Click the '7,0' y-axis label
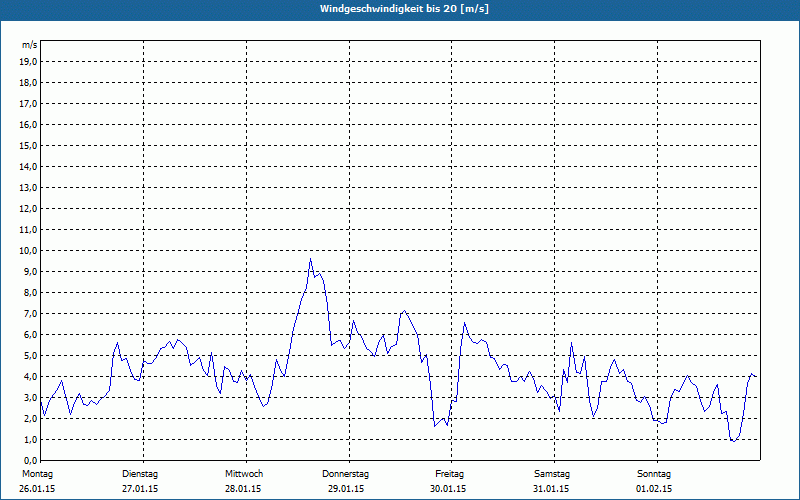800x500 pixels. coord(30,313)
